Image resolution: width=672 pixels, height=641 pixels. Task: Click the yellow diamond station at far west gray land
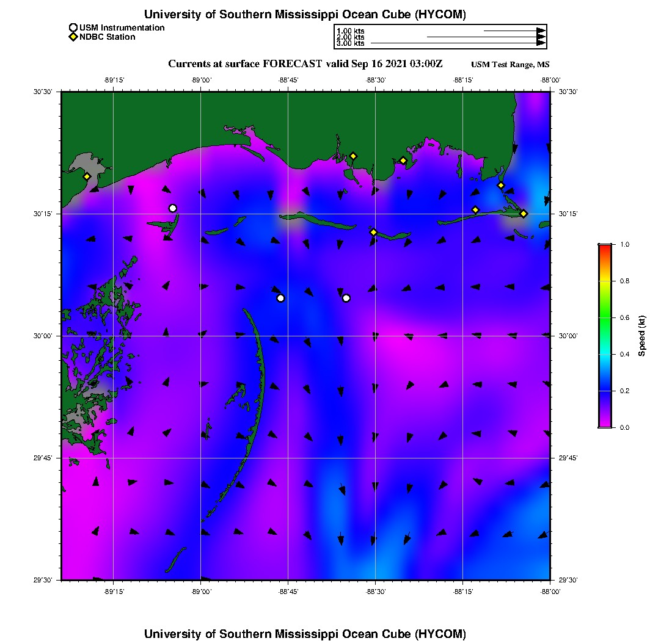coord(87,176)
